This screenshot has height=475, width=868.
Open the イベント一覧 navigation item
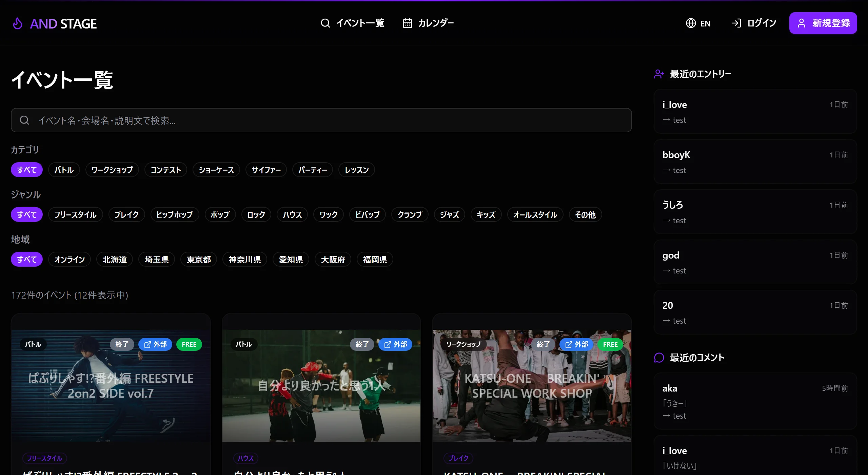click(x=360, y=23)
